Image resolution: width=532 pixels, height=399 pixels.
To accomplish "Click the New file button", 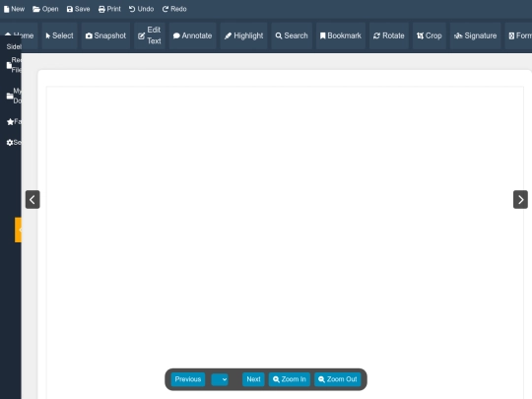I will (x=14, y=9).
